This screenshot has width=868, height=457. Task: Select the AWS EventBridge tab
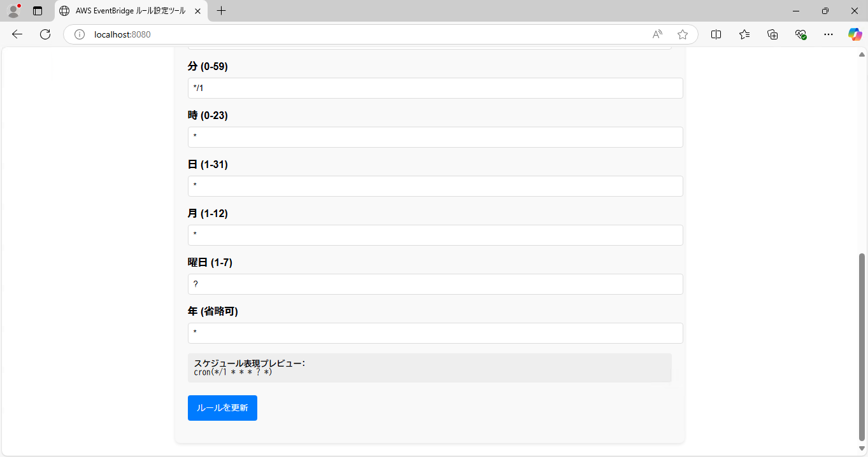(x=131, y=11)
